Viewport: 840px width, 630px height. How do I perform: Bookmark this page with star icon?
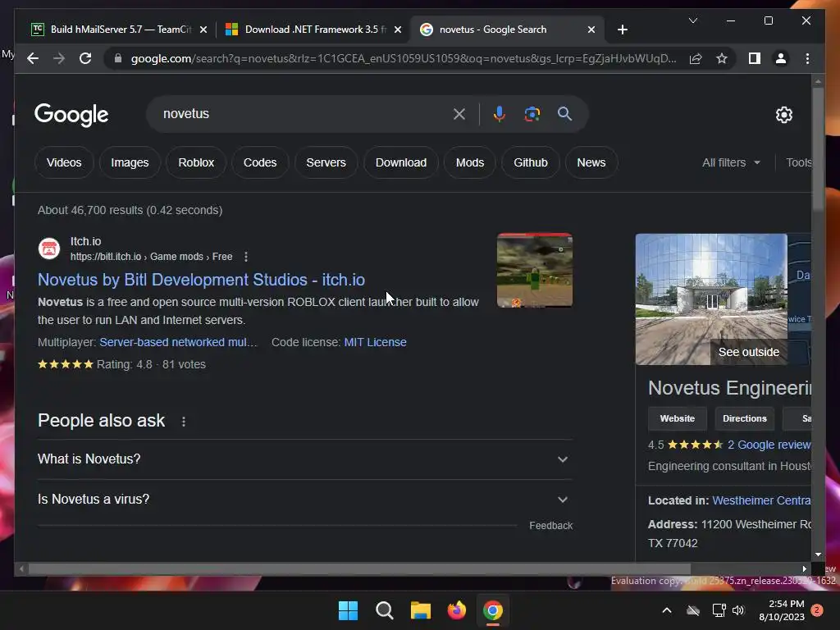point(722,58)
